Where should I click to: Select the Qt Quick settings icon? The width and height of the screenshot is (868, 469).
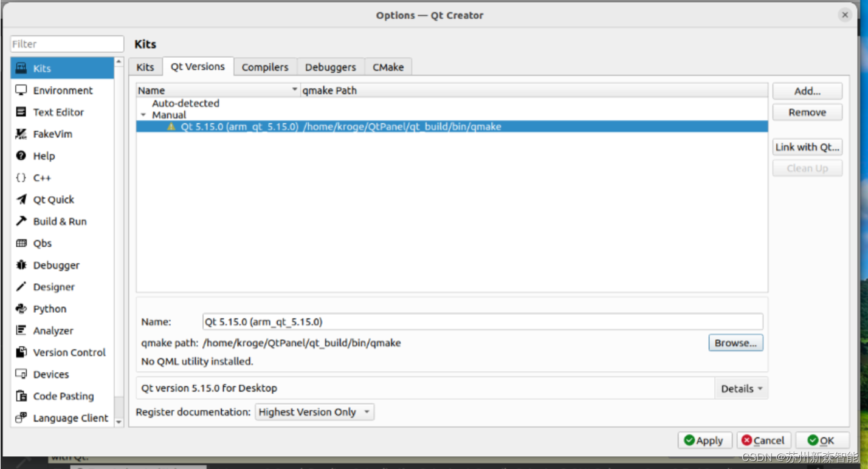point(53,199)
